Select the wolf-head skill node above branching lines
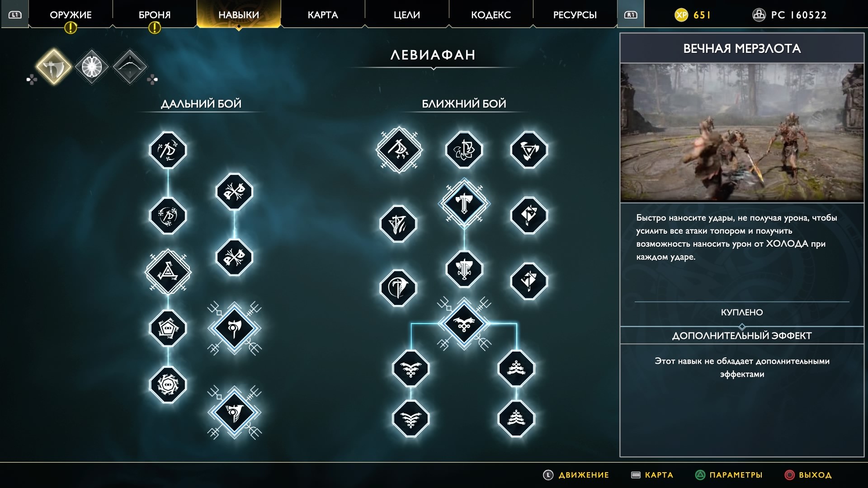Viewport: 868px width, 488px height. [x=464, y=324]
